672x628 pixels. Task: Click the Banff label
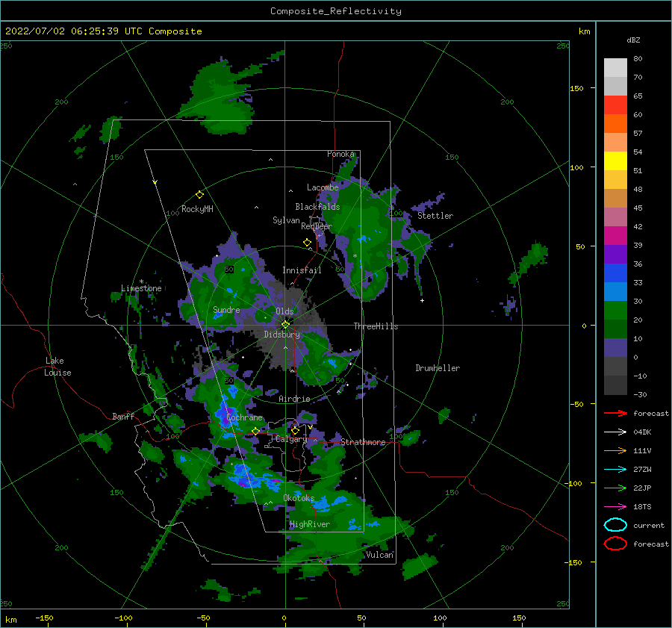pos(123,416)
